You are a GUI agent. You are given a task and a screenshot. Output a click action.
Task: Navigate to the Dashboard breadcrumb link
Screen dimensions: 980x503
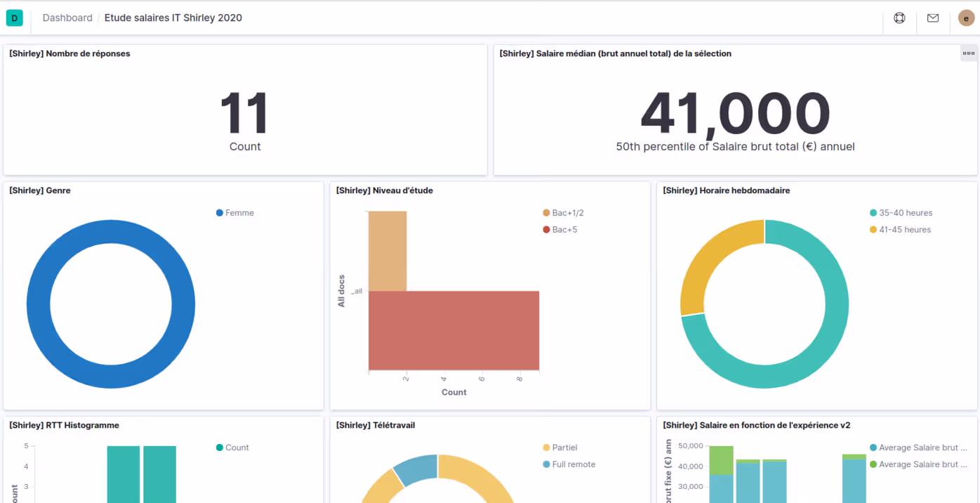coord(67,18)
